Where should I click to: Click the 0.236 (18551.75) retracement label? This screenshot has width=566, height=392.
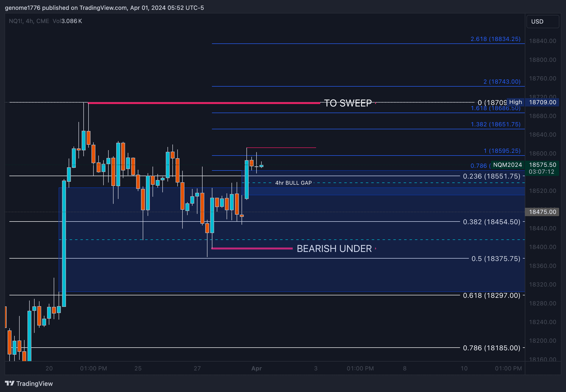click(x=492, y=176)
